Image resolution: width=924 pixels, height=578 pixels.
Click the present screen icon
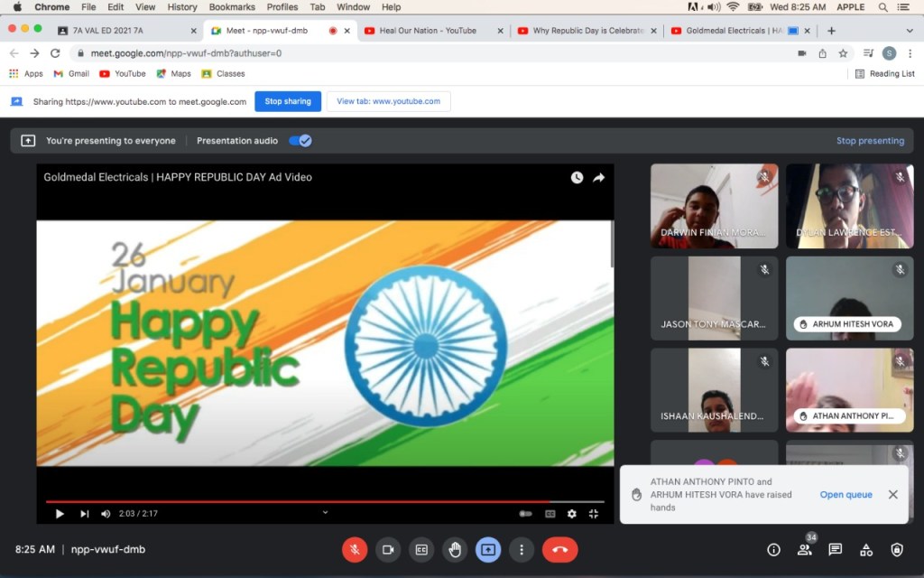click(x=488, y=549)
